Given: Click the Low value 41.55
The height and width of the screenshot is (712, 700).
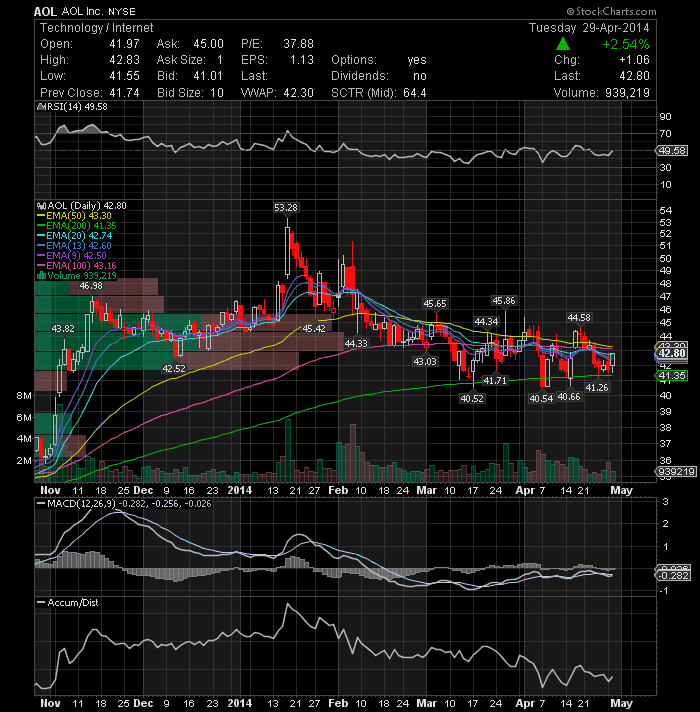Looking at the screenshot, I should 124,75.
